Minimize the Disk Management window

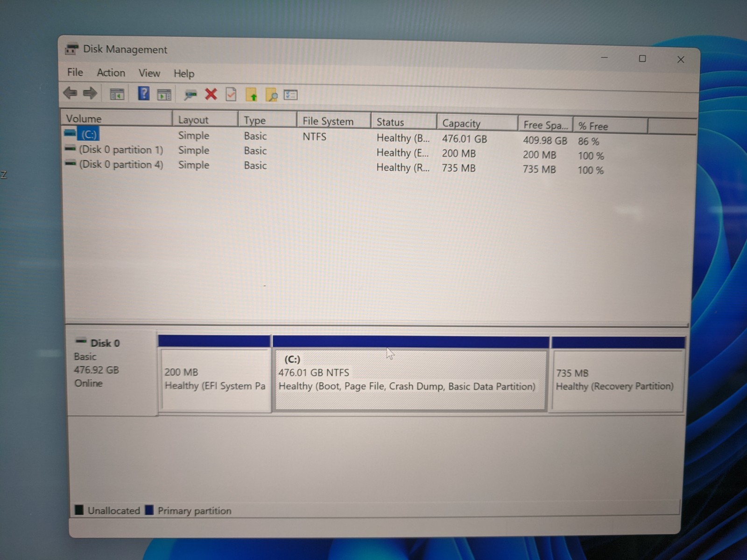coord(604,58)
